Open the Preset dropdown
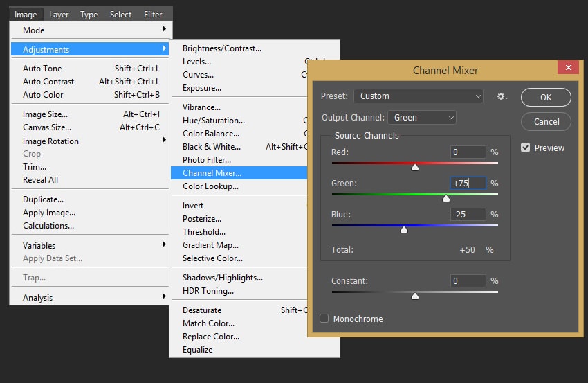This screenshot has width=588, height=383. [419, 96]
